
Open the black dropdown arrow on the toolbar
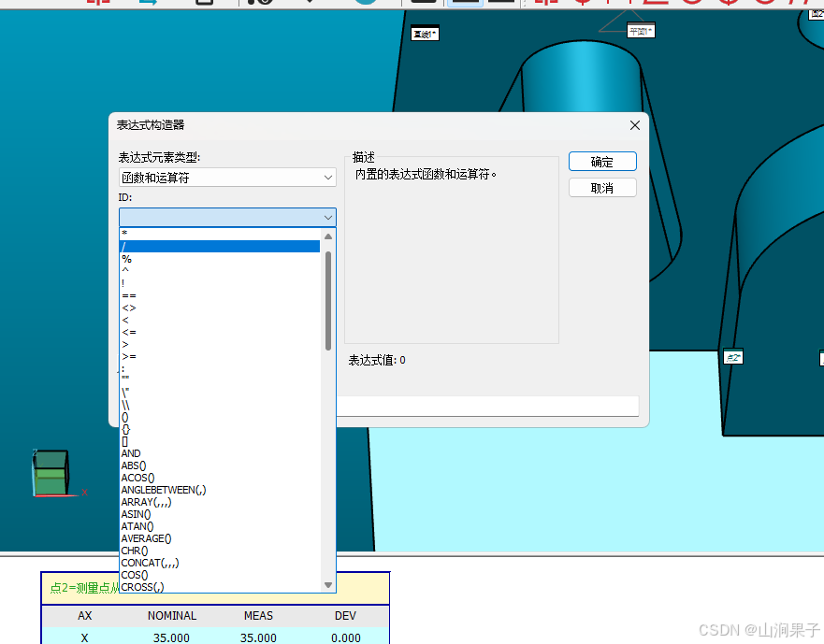point(309,3)
